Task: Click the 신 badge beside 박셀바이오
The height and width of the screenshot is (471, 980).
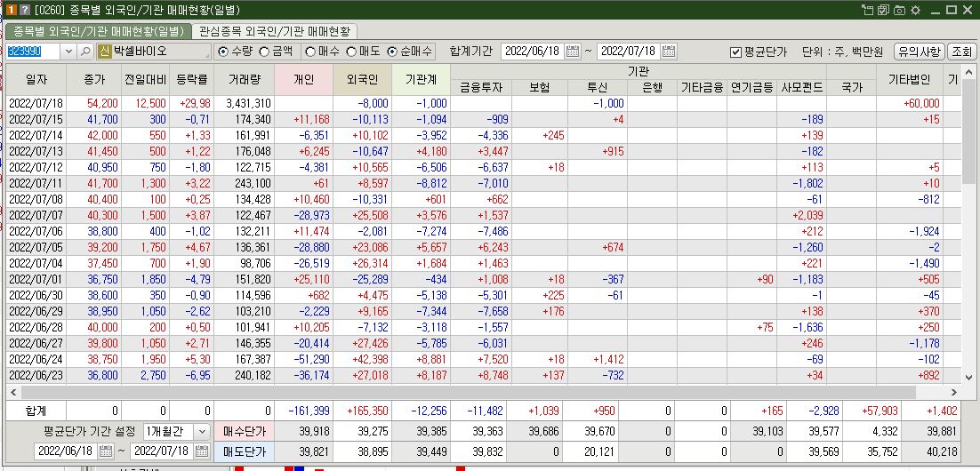Action: [x=104, y=52]
